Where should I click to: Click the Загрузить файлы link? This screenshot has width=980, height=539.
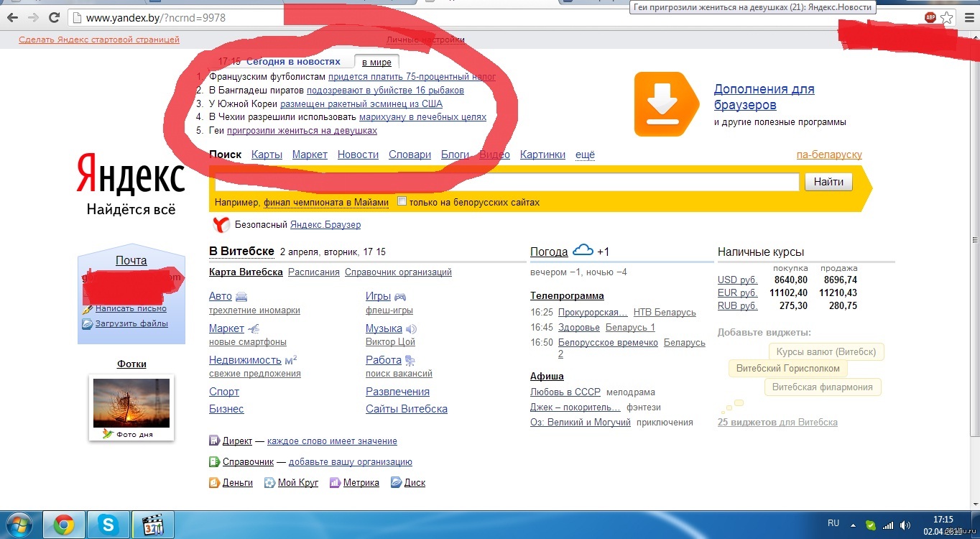(131, 323)
